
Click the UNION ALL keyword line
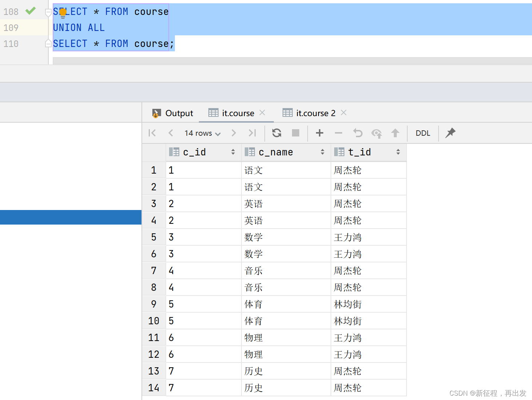pyautogui.click(x=79, y=28)
